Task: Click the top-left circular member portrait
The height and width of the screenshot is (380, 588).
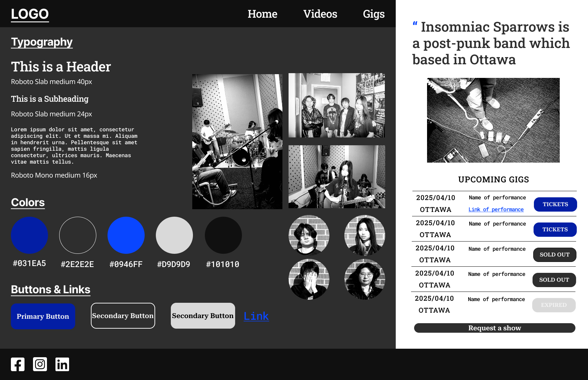Action: pos(309,235)
